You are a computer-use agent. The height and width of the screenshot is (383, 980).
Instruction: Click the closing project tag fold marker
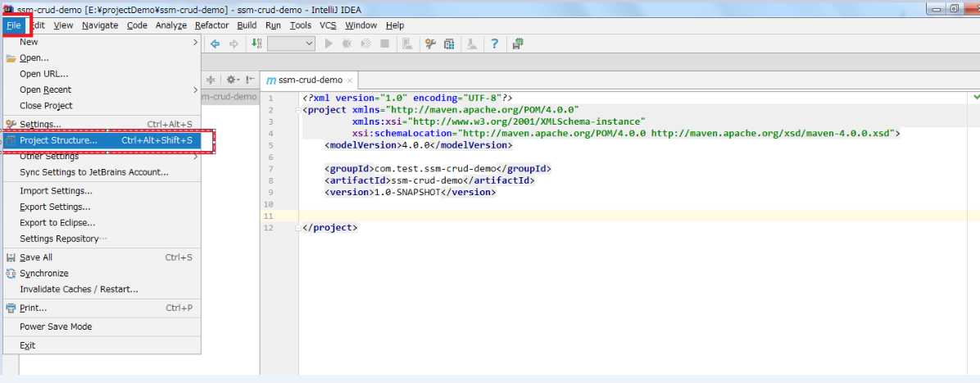pos(297,228)
